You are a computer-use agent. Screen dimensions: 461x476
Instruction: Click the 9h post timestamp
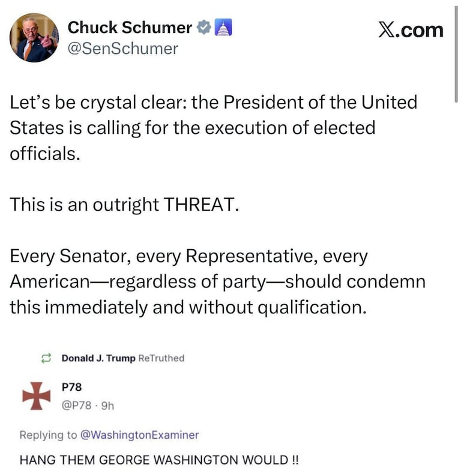coord(108,405)
